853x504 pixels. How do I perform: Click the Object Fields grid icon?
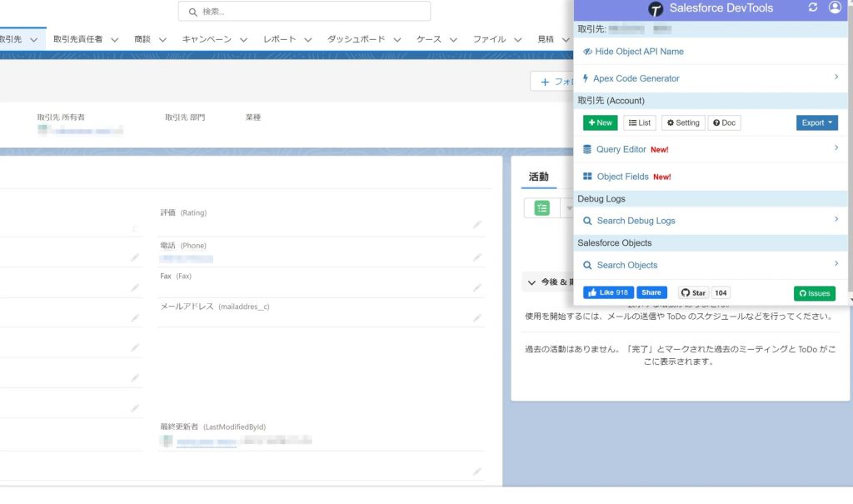click(x=587, y=177)
